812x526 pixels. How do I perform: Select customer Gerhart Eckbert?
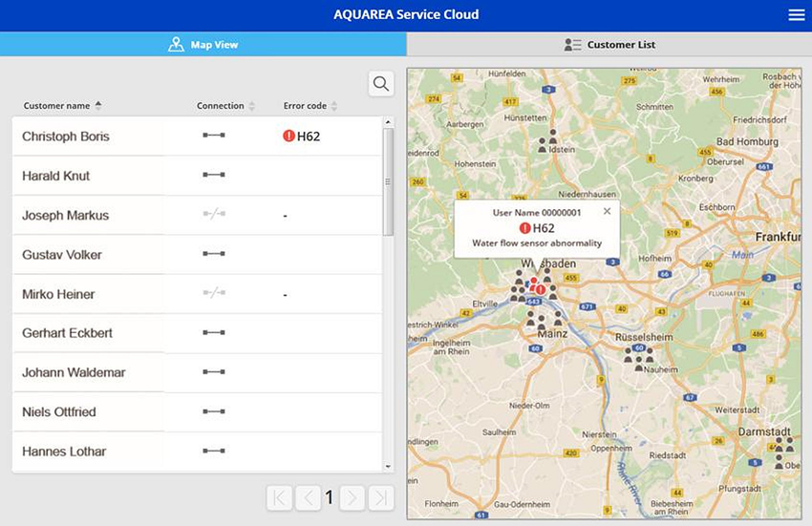pos(198,333)
